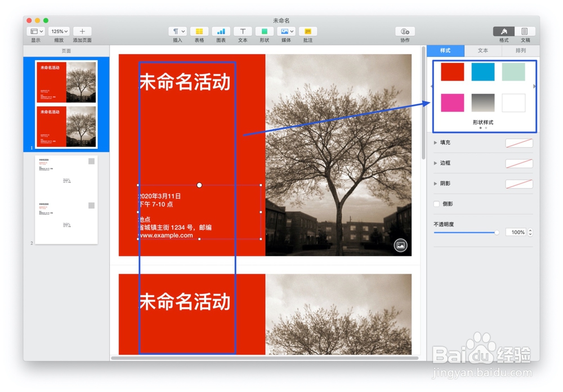Toggle the 倒影 reflection checkbox
Screen dimensions: 563x392
coord(436,204)
